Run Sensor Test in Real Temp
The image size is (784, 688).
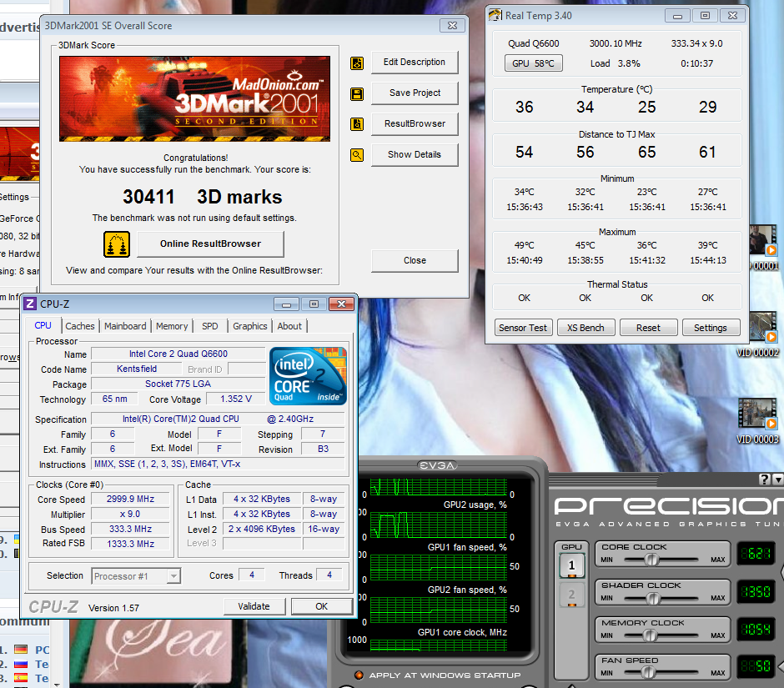523,328
